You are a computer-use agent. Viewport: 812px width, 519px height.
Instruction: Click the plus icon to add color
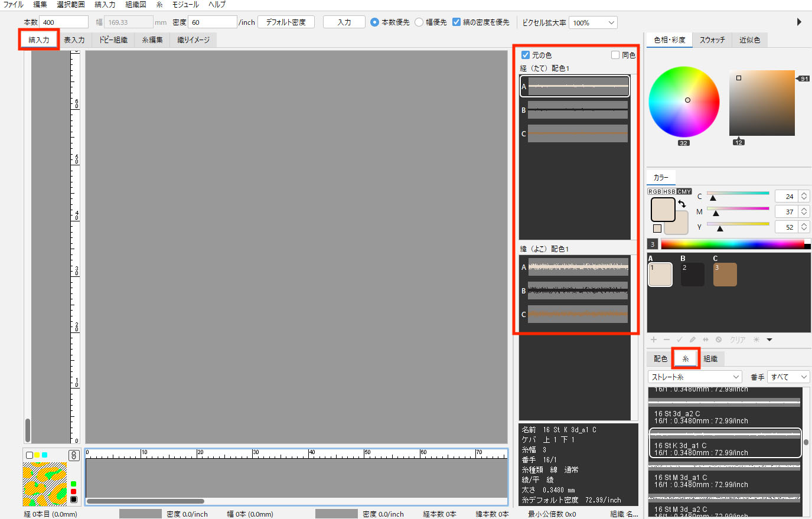point(654,340)
